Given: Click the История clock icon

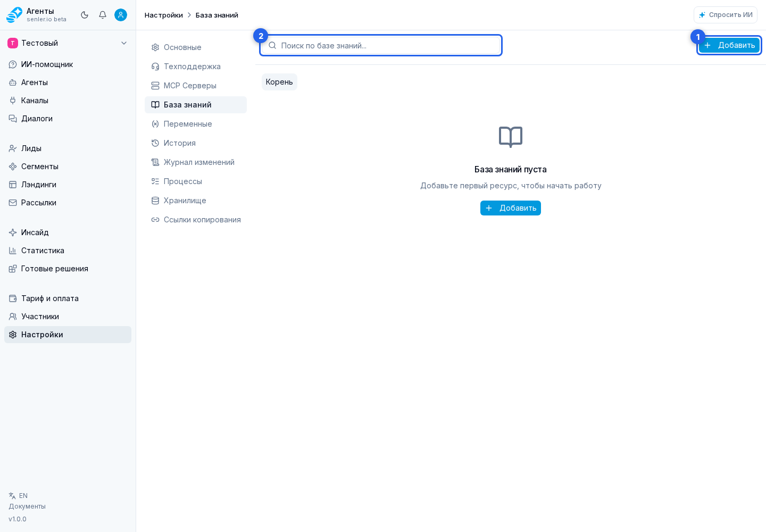Looking at the screenshot, I should [155, 143].
